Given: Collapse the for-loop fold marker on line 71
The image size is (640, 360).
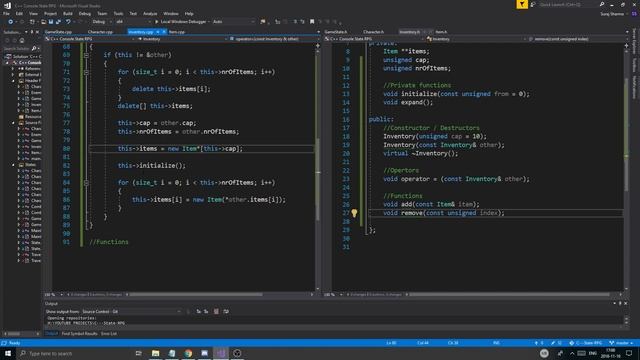Looking at the screenshot, I should pyautogui.click(x=86, y=72).
